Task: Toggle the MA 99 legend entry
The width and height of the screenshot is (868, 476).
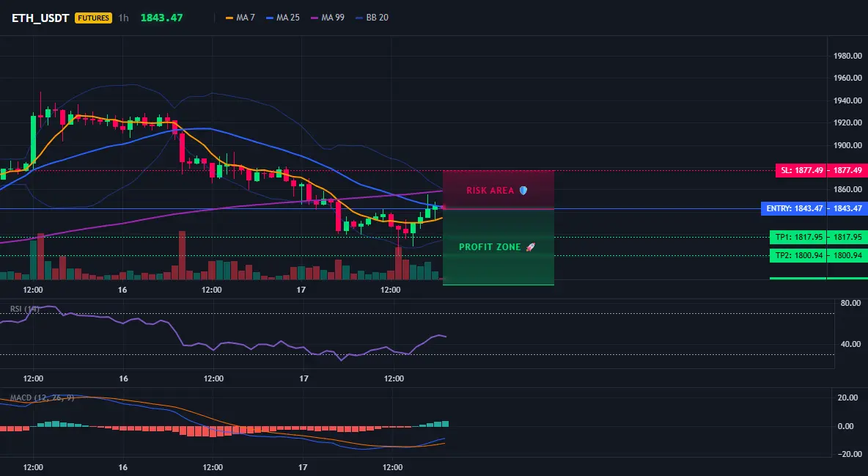Action: coord(328,18)
